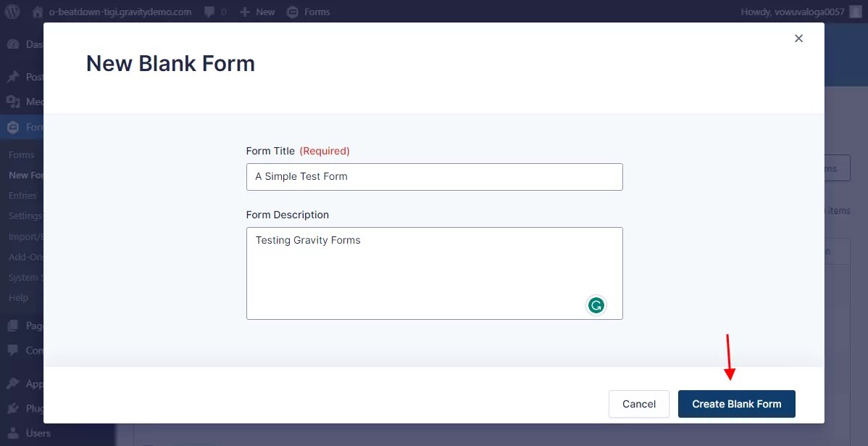
Task: Open the Entries submenu item
Action: (22, 195)
